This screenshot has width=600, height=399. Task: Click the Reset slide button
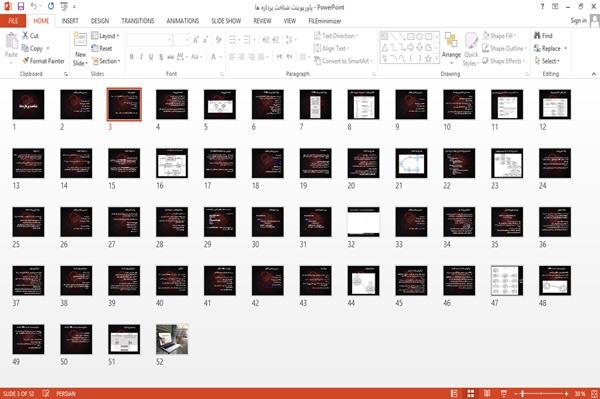pos(102,48)
